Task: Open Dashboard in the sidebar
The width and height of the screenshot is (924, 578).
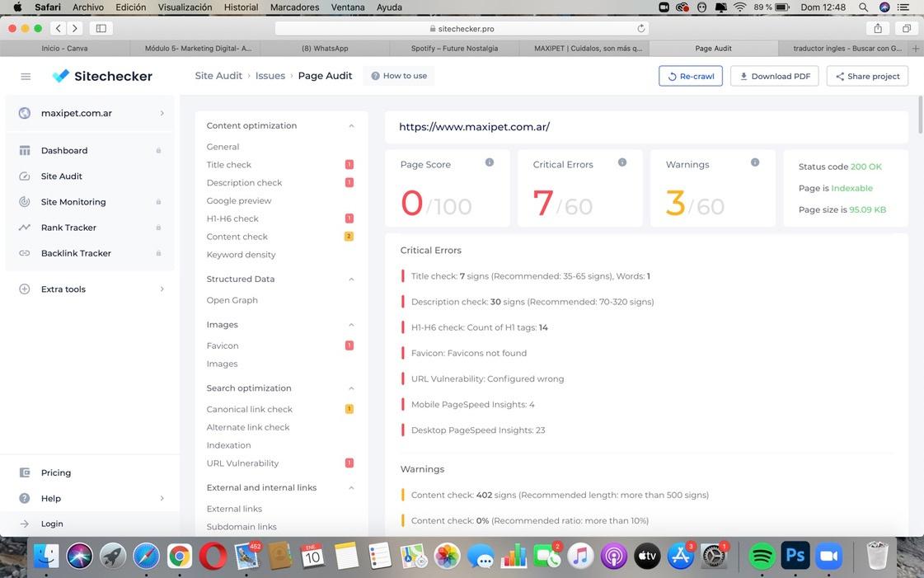Action: pyautogui.click(x=64, y=150)
